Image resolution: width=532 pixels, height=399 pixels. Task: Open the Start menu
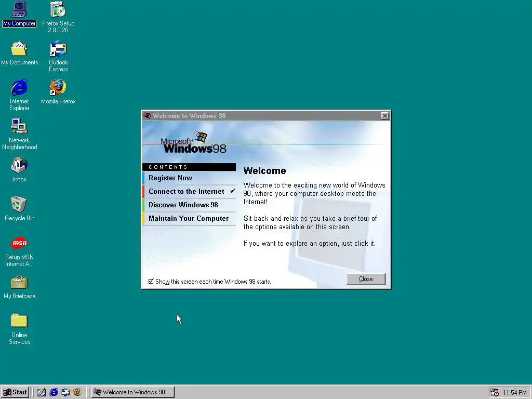point(15,392)
